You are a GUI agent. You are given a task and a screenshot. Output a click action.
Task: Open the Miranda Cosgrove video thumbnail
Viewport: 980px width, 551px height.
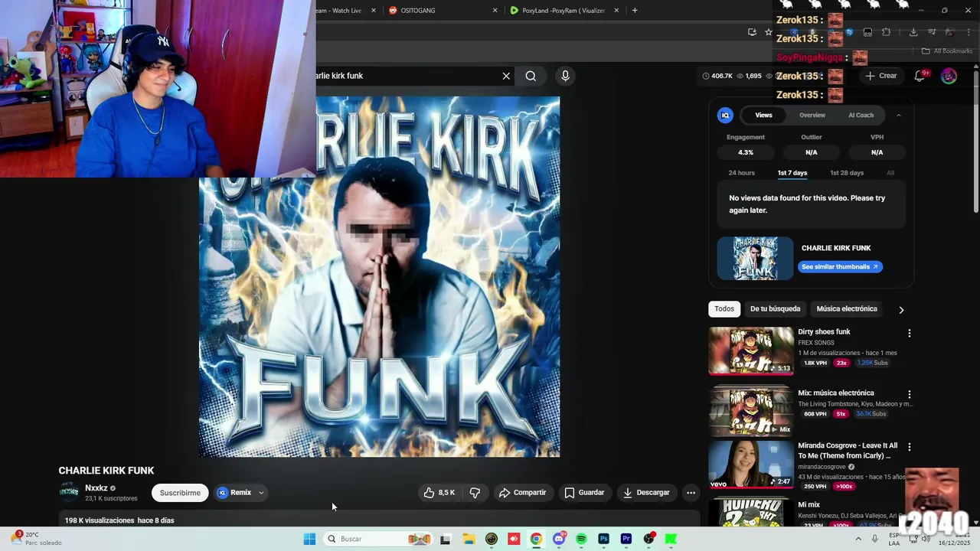pyautogui.click(x=751, y=464)
